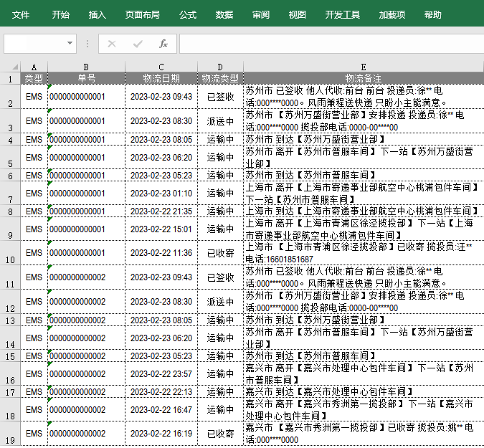Click inside the formula bar input field
Screen dimensions: 484x448
click(330, 44)
